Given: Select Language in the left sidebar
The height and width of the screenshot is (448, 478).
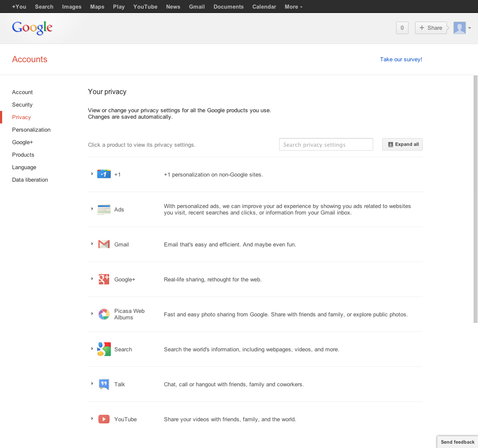Looking at the screenshot, I should pos(24,167).
